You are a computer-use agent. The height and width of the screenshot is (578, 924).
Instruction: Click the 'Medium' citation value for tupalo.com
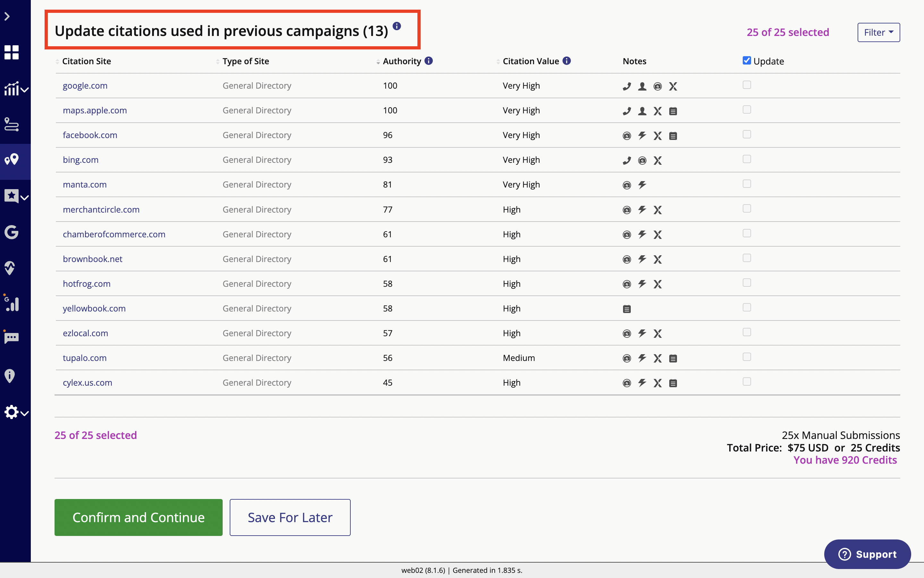click(519, 358)
